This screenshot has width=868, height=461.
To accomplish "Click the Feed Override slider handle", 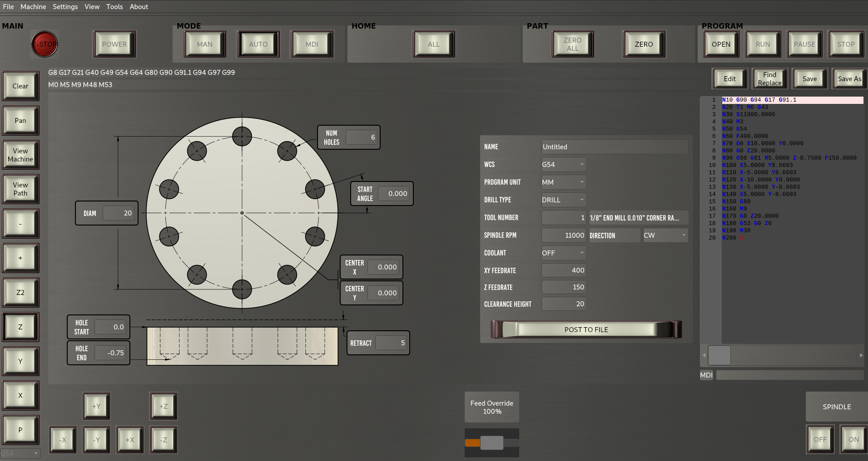I will [x=492, y=442].
